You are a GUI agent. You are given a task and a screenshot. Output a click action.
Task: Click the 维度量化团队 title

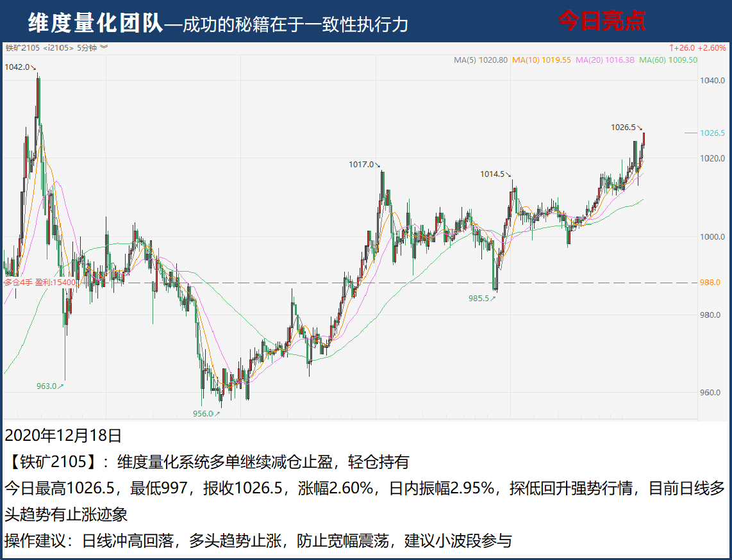[x=95, y=23]
